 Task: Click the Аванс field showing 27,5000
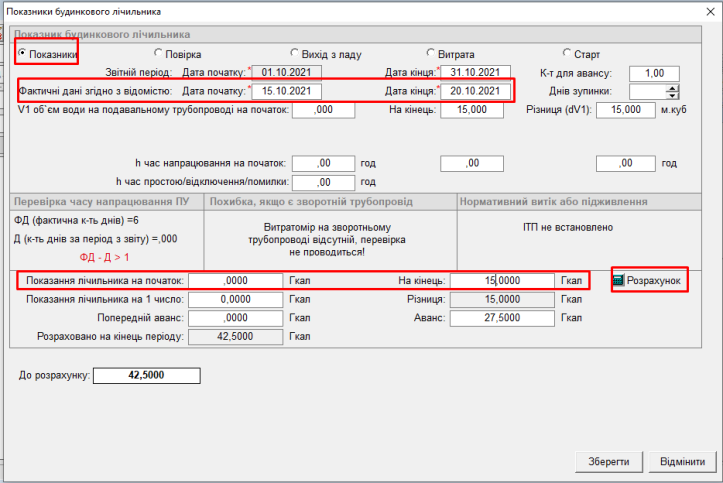pos(501,317)
